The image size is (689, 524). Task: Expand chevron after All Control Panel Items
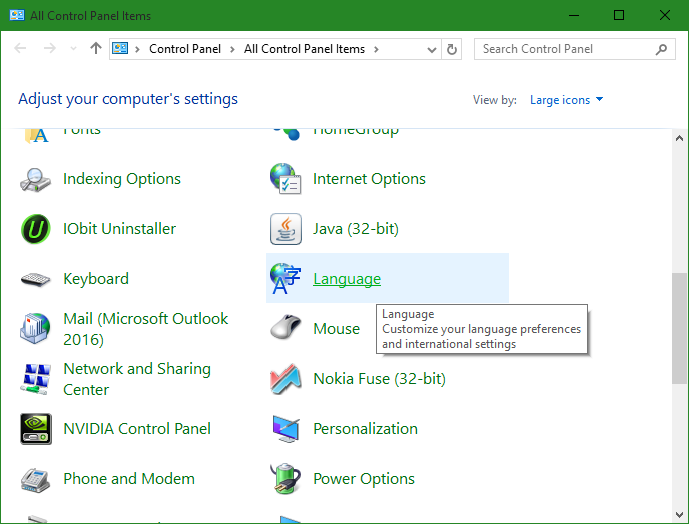click(376, 49)
